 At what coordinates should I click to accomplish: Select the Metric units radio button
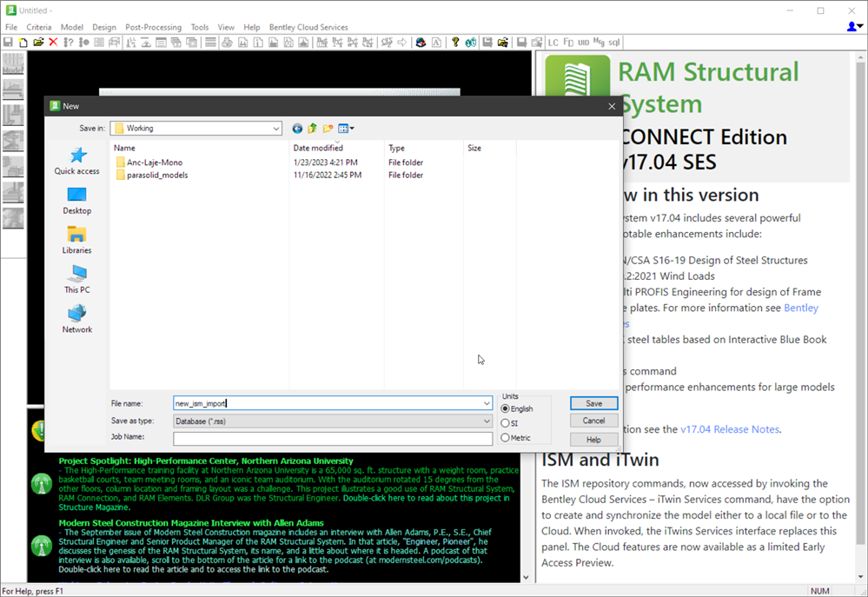pyautogui.click(x=505, y=437)
